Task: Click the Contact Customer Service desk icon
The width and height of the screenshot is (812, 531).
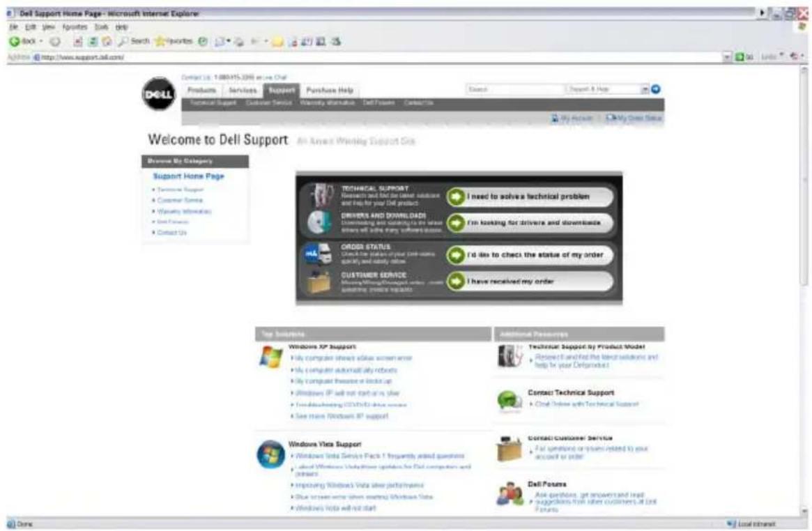Action: [510, 448]
